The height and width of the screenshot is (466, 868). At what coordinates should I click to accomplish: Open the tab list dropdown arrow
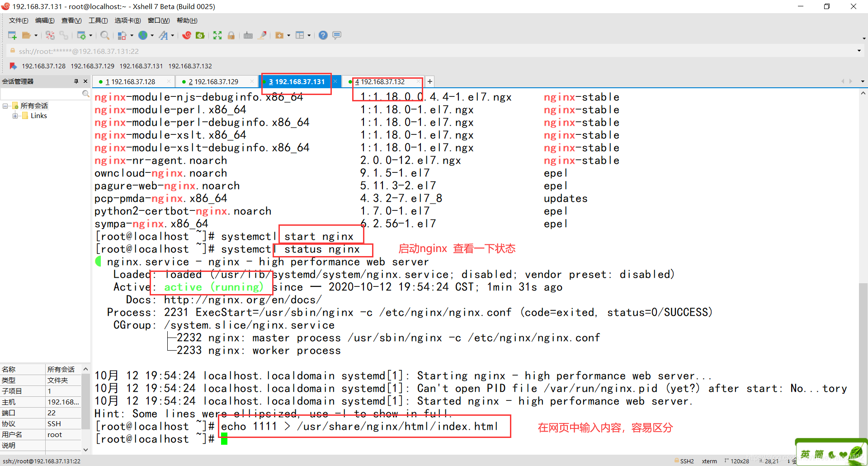(863, 81)
